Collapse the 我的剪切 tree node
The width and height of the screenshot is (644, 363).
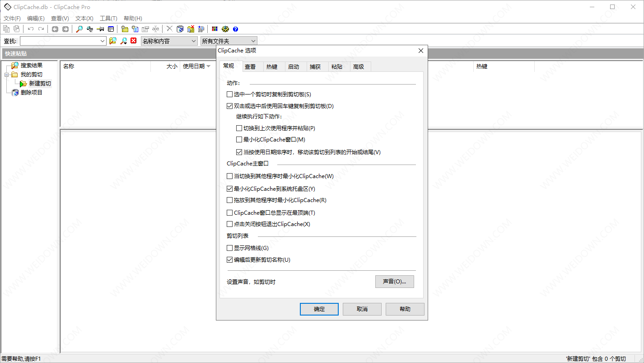(x=7, y=75)
